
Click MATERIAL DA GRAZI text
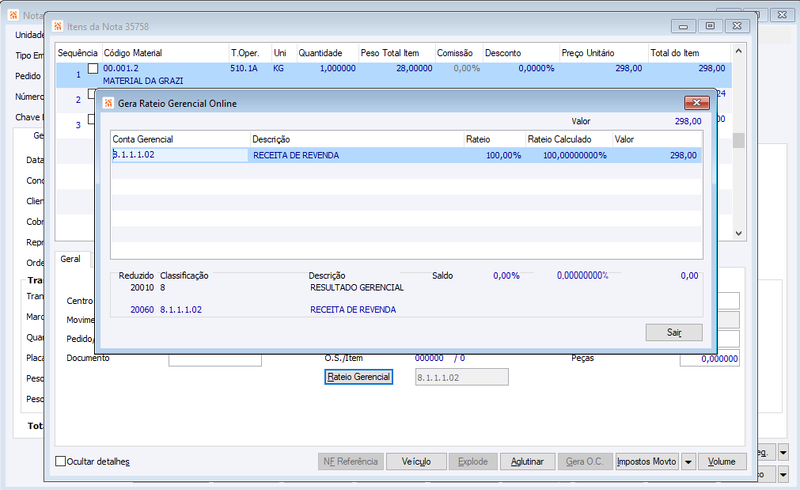point(143,81)
